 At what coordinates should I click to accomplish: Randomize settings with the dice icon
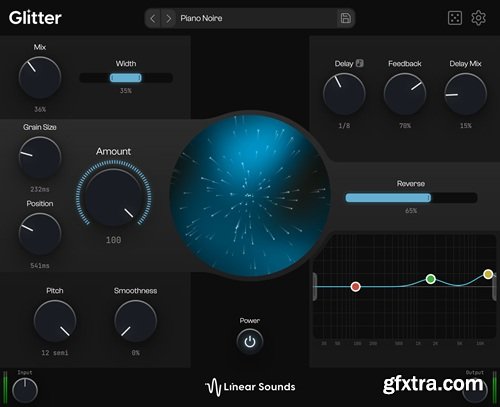(x=455, y=18)
